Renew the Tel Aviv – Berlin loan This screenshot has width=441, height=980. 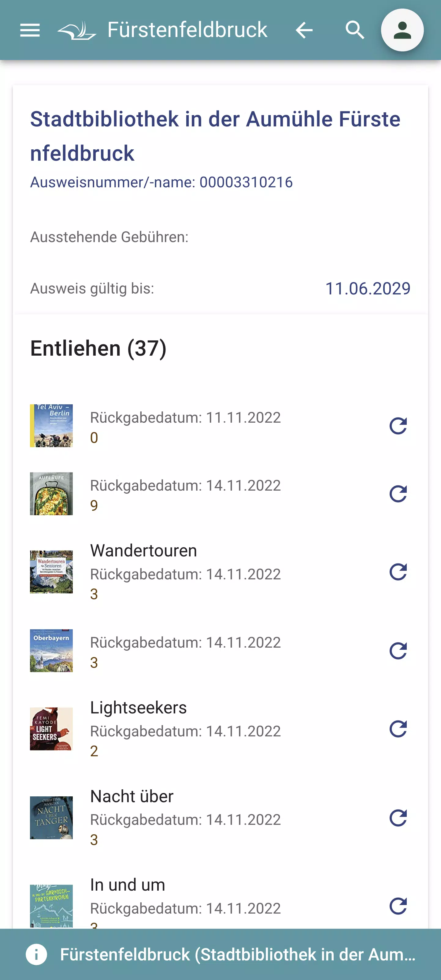(398, 426)
